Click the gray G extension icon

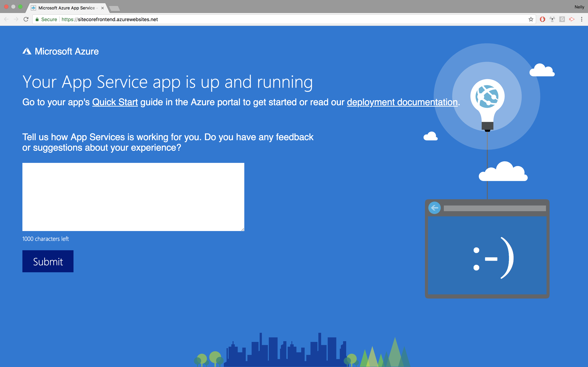562,19
